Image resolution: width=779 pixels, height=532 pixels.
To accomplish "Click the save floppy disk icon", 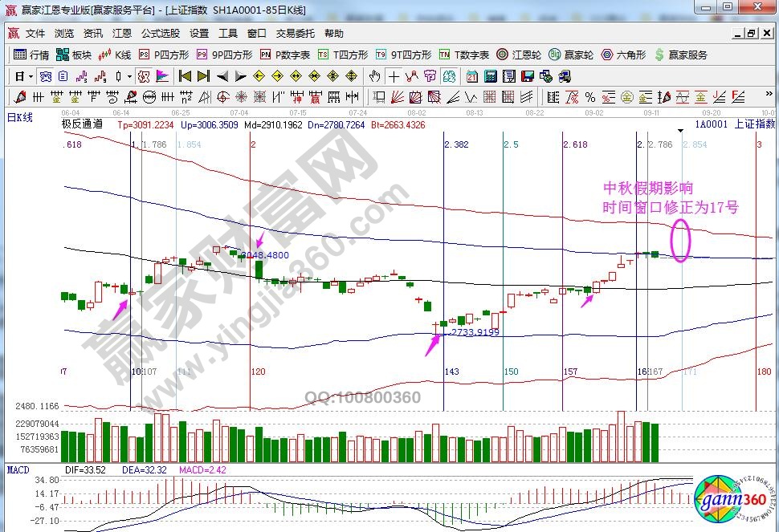I will [527, 76].
